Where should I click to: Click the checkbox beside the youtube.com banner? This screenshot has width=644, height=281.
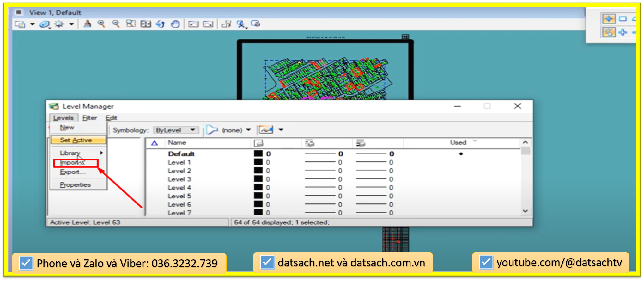tap(486, 262)
